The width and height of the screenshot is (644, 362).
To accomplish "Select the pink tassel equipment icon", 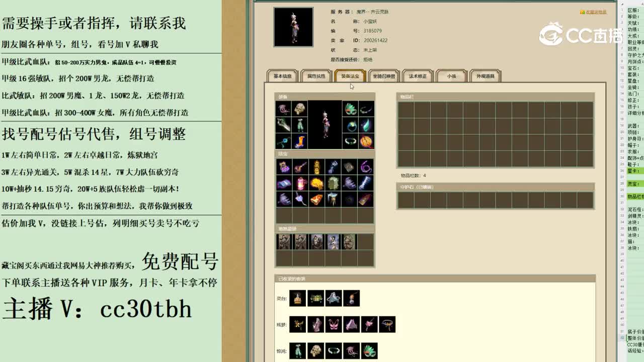I will [x=283, y=109].
